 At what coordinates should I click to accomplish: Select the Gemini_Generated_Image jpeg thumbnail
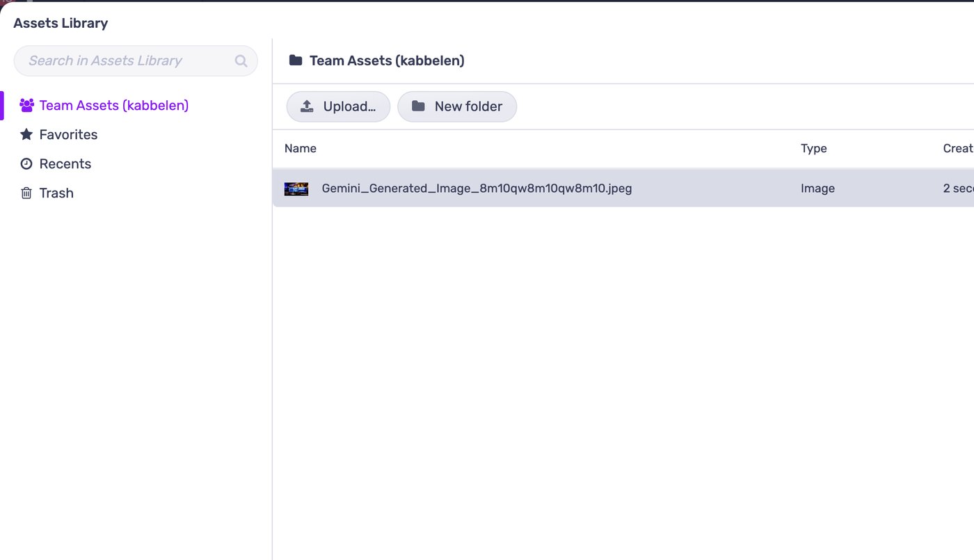pos(296,189)
